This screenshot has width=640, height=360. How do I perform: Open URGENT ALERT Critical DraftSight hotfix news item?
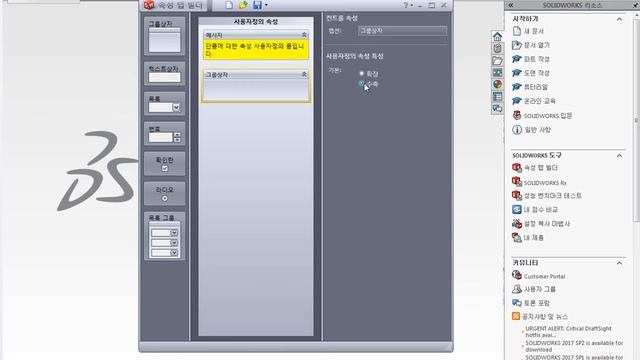(x=568, y=331)
